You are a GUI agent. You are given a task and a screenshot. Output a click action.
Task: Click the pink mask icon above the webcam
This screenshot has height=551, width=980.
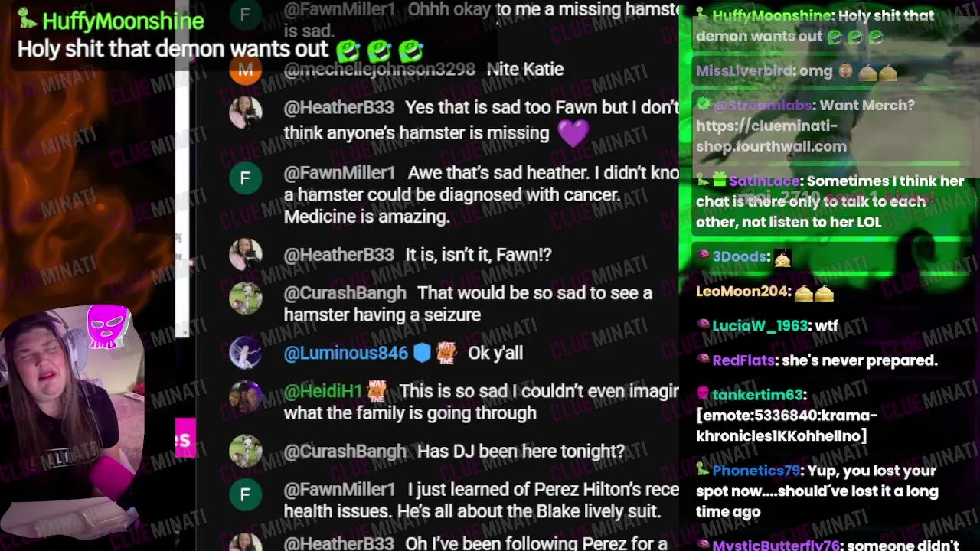coord(108,327)
